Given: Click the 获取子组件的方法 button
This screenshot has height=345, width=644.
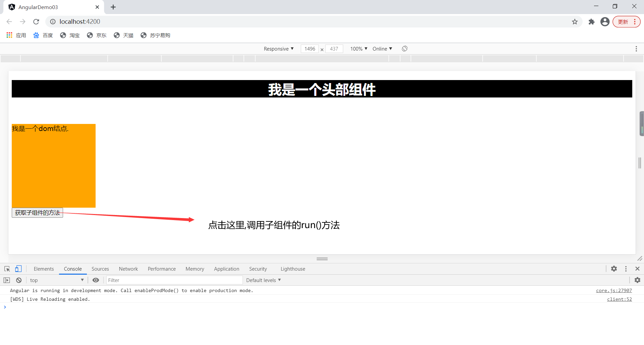Looking at the screenshot, I should [x=37, y=213].
